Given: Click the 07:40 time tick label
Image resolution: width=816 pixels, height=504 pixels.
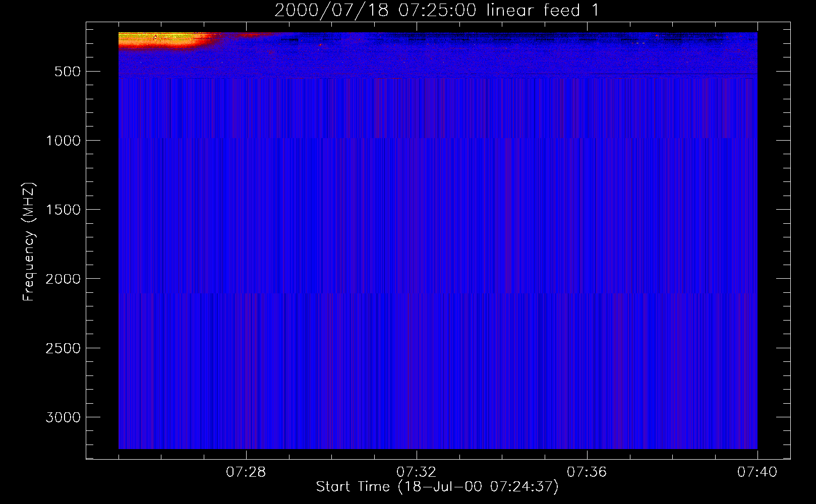Looking at the screenshot, I should click(x=757, y=472).
